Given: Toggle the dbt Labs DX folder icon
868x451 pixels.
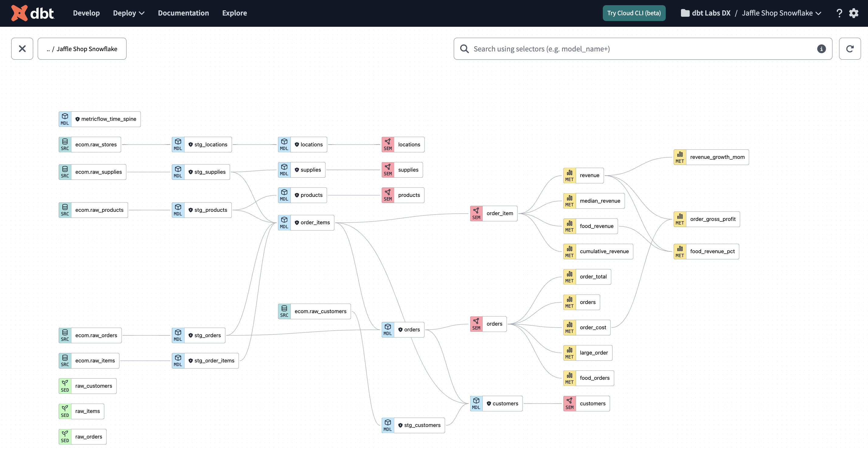Looking at the screenshot, I should (x=684, y=13).
